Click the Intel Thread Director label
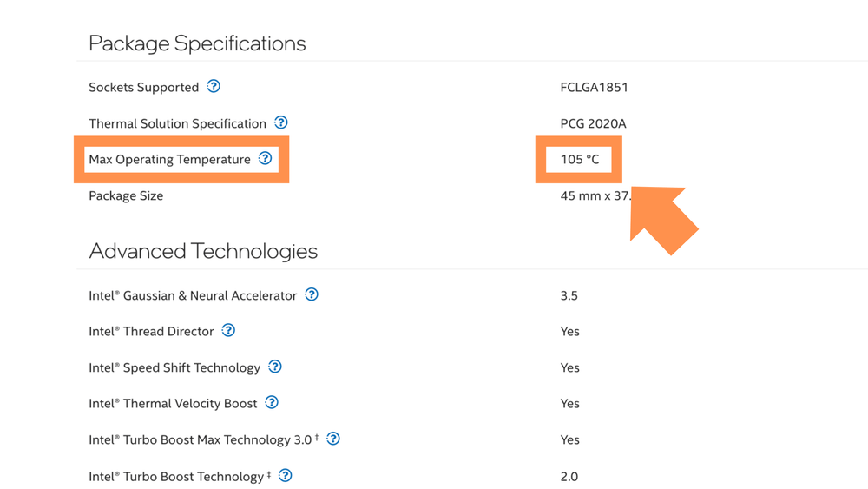Screen dimensions: 868x489 tap(151, 331)
